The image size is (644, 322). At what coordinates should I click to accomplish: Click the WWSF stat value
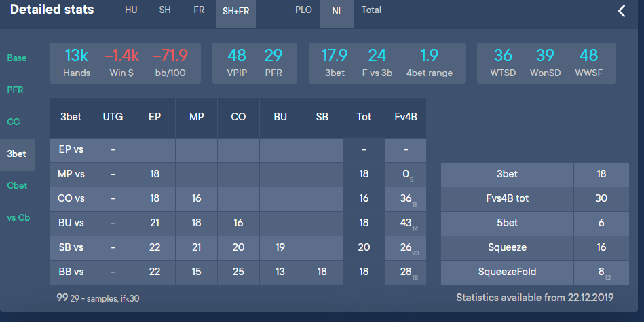[588, 56]
